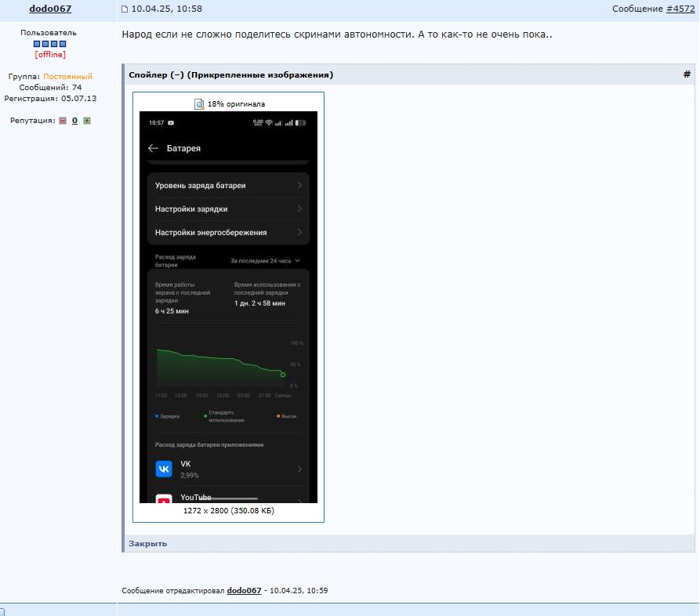Click the post page icon before date
Viewport: 700px width, 616px height.
(125, 9)
